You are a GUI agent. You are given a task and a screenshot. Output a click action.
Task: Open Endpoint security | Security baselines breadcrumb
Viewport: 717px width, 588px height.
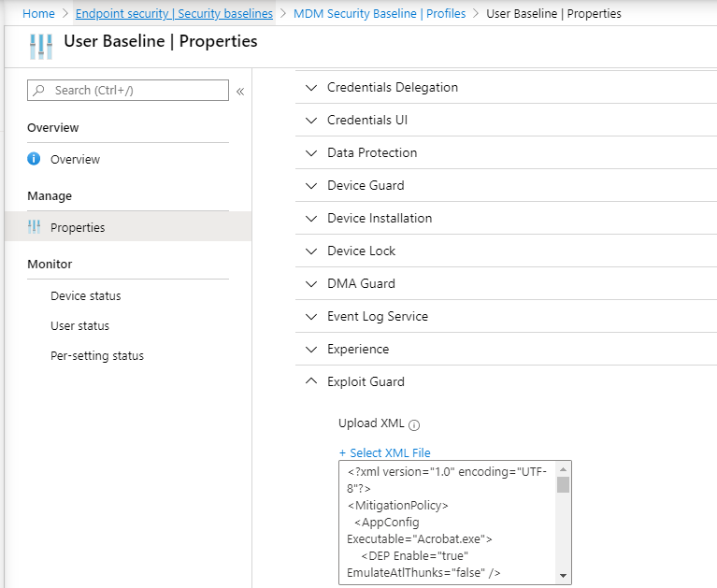point(174,14)
